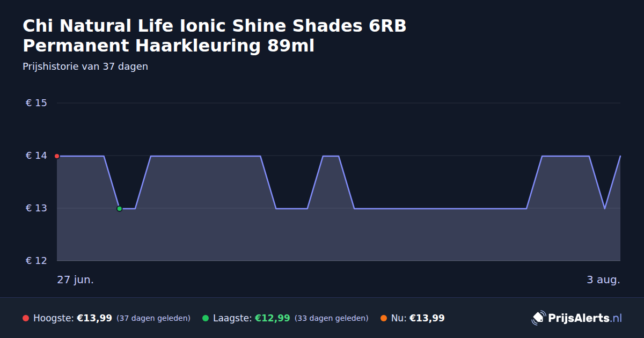Click the 3 aug. end date label
Screen dimensions: 644x338
click(x=603, y=280)
